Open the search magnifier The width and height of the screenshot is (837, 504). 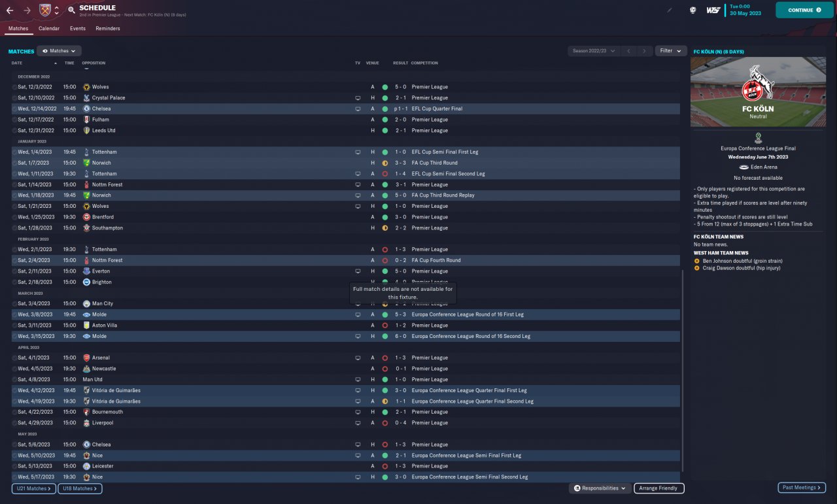(71, 10)
